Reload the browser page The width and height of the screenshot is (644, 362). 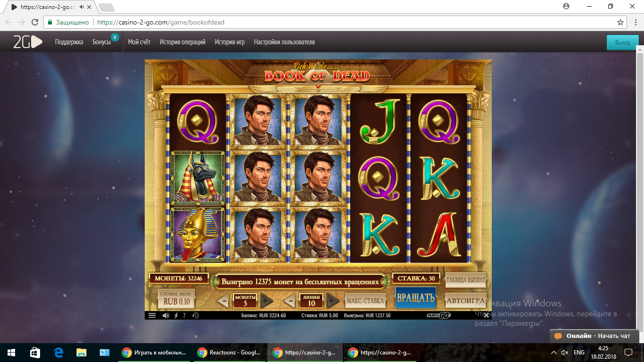(35, 22)
